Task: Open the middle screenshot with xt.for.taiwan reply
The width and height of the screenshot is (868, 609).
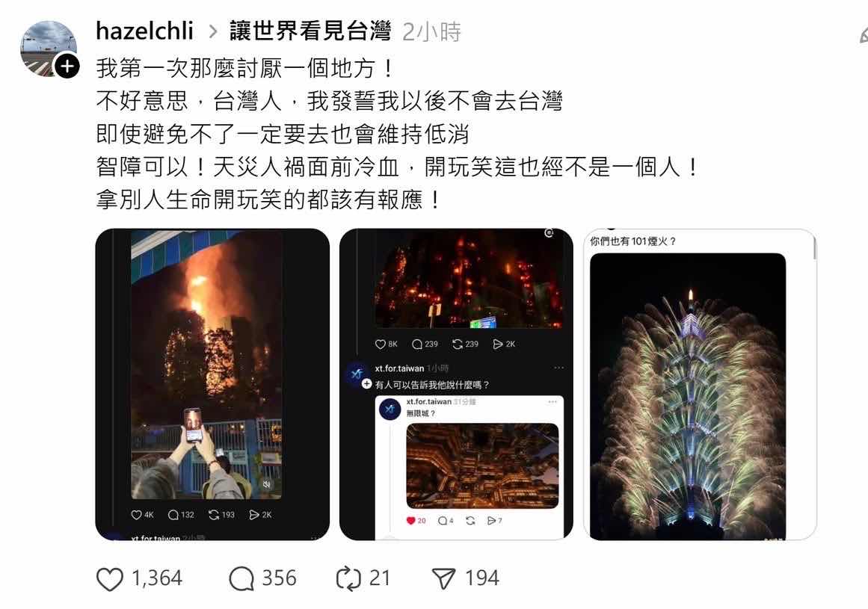Action: click(456, 384)
